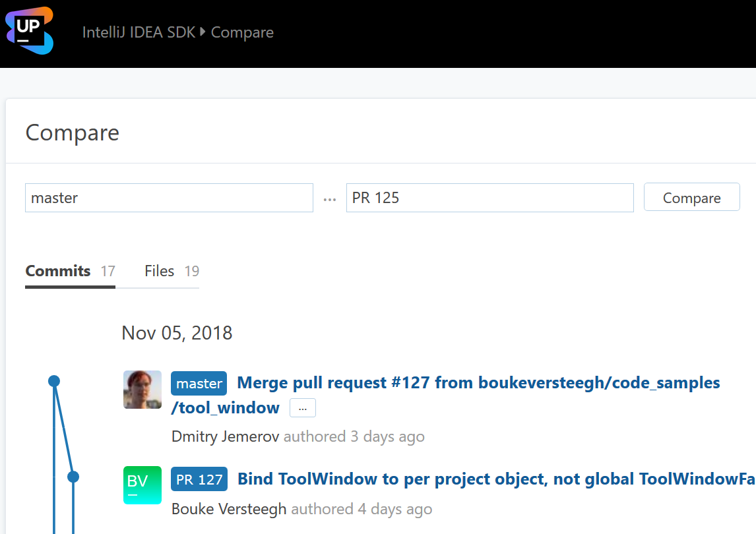
Task: Click the master branch input field
Action: tap(169, 198)
